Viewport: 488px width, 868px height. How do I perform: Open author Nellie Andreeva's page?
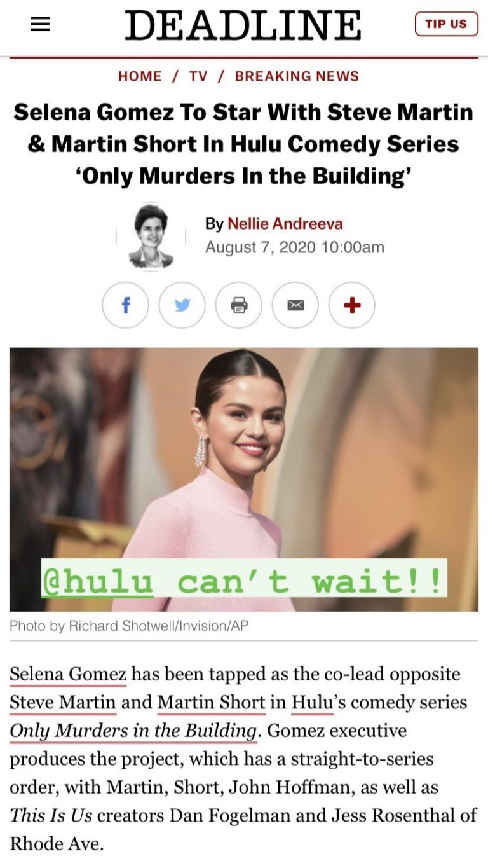(285, 224)
